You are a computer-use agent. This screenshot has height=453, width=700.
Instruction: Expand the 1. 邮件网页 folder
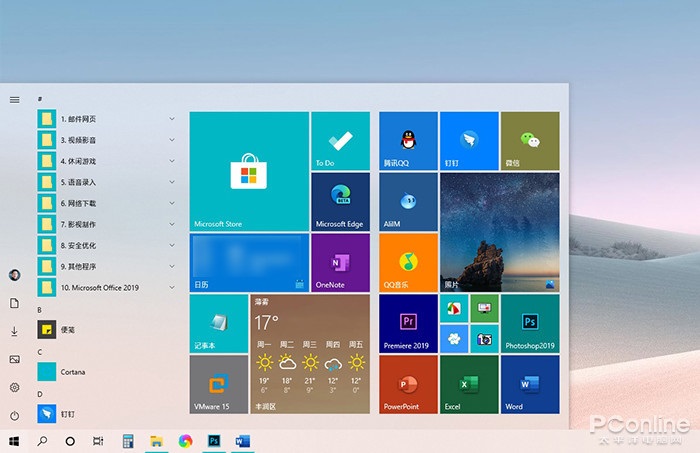point(106,119)
